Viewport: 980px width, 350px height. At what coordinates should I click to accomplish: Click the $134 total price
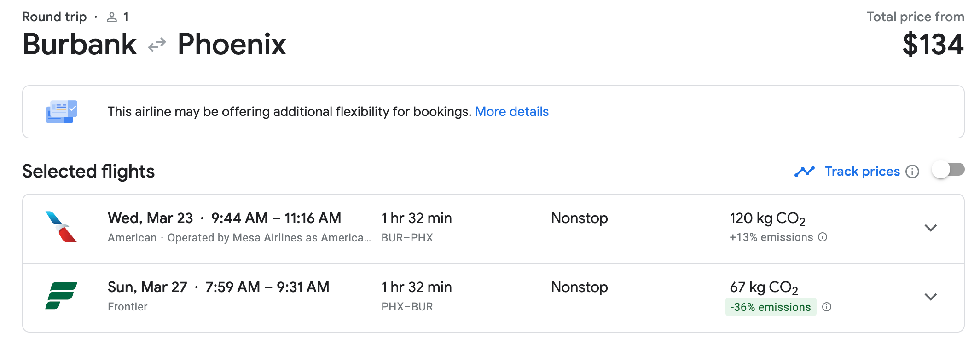tap(933, 45)
